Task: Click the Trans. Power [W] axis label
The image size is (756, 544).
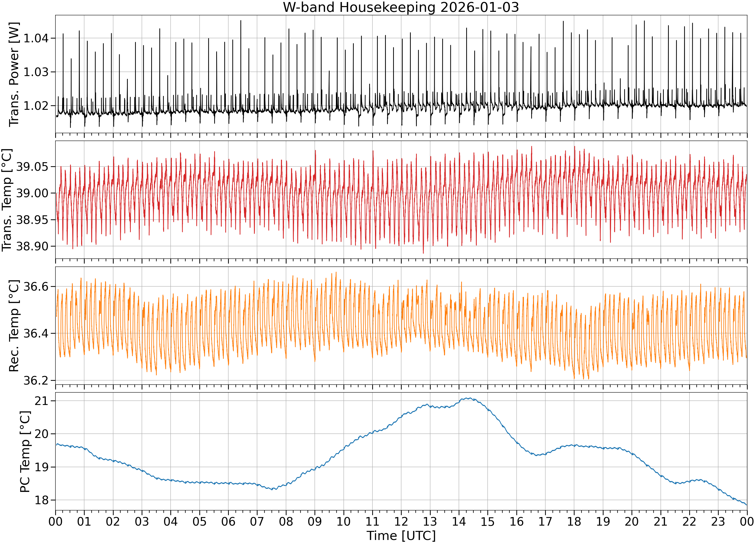Action: (x=14, y=74)
